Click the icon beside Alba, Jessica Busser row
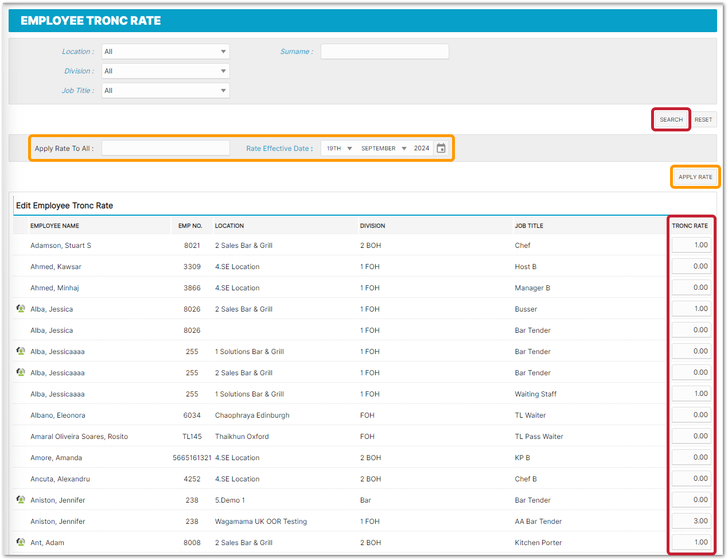The width and height of the screenshot is (728, 560). 21,309
